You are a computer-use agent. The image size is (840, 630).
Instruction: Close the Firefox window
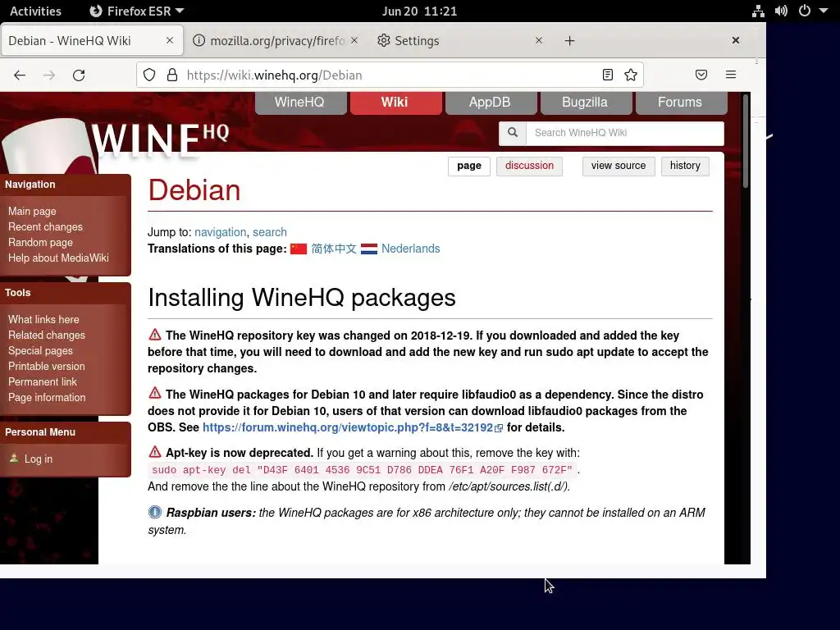pyautogui.click(x=736, y=40)
